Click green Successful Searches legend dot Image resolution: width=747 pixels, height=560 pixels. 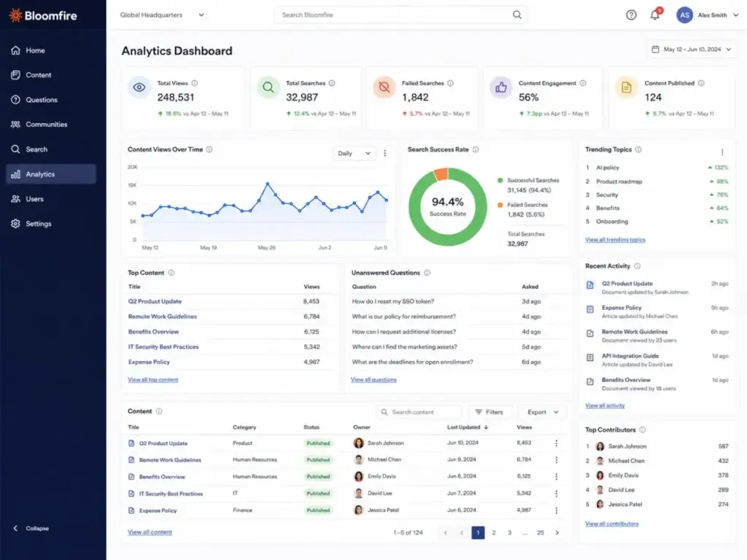[500, 181]
